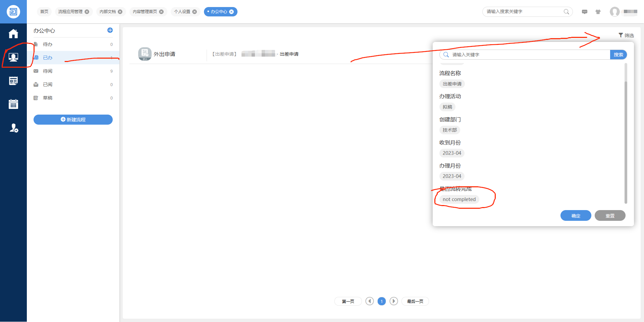Image resolution: width=644 pixels, height=322 pixels.
Task: Open the 筛选 filter panel
Action: tap(626, 35)
